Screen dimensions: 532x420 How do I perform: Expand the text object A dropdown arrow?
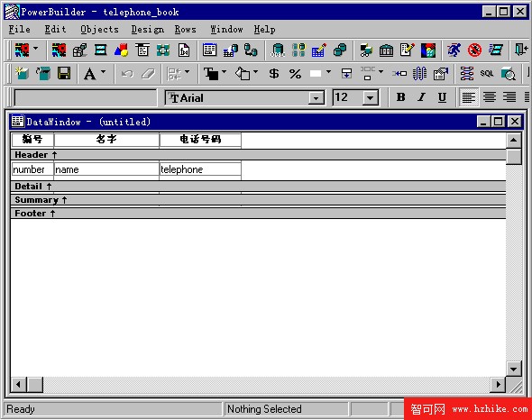[x=103, y=72]
